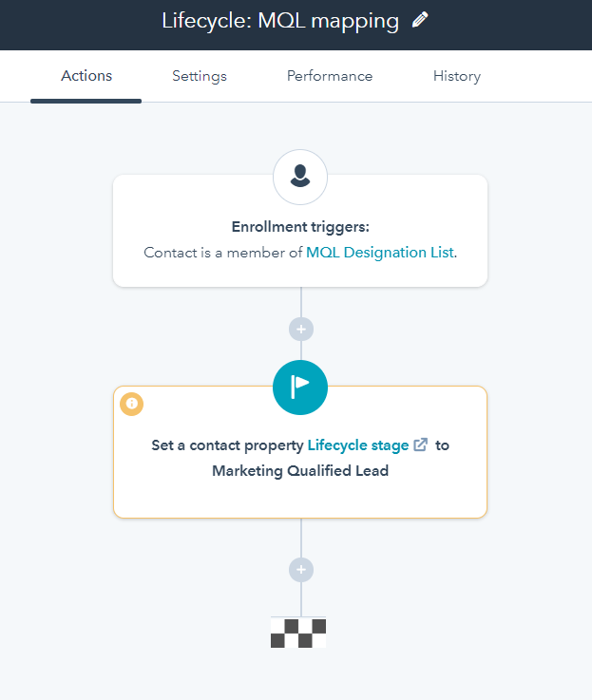592x700 pixels.
Task: Open the external link icon beside Lifecycle stage
Action: tap(421, 445)
